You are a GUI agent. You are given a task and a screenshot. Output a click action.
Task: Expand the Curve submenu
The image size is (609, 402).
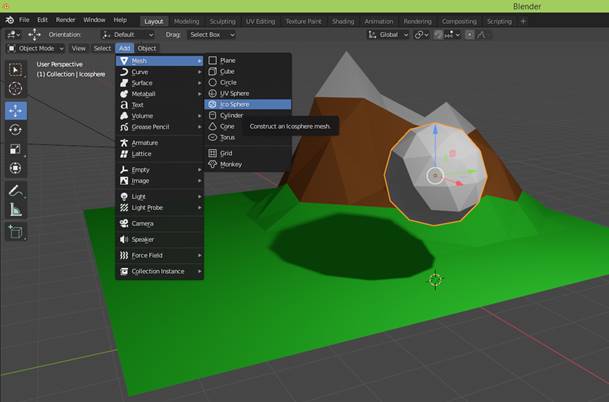tap(160, 72)
